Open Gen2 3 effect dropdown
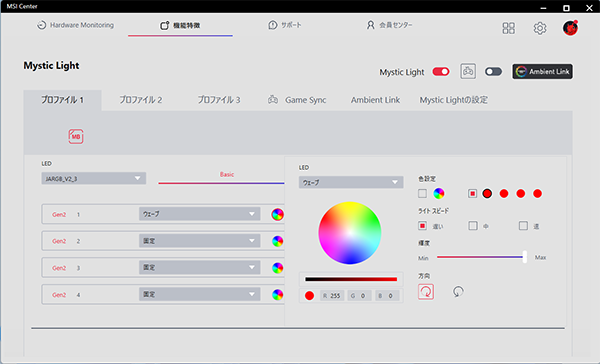Image resolution: width=600 pixels, height=364 pixels. [199, 268]
